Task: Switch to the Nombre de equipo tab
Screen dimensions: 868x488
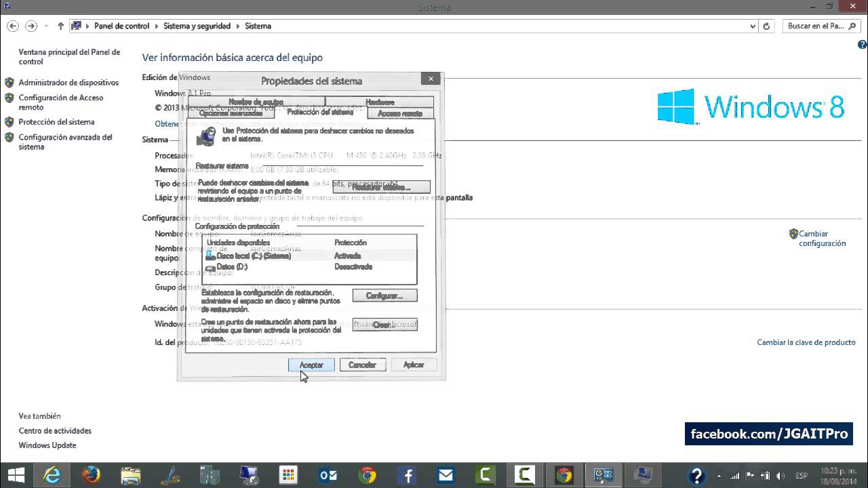Action: (x=256, y=102)
